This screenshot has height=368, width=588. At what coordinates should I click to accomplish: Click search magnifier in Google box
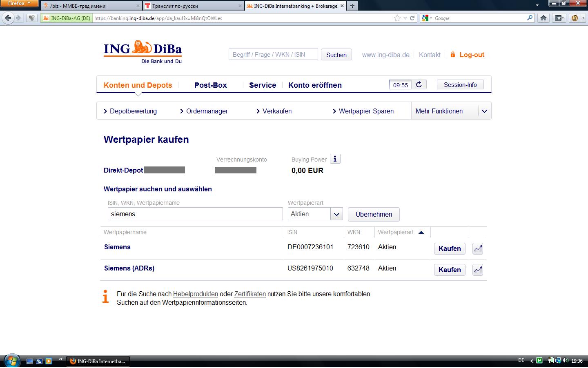530,18
